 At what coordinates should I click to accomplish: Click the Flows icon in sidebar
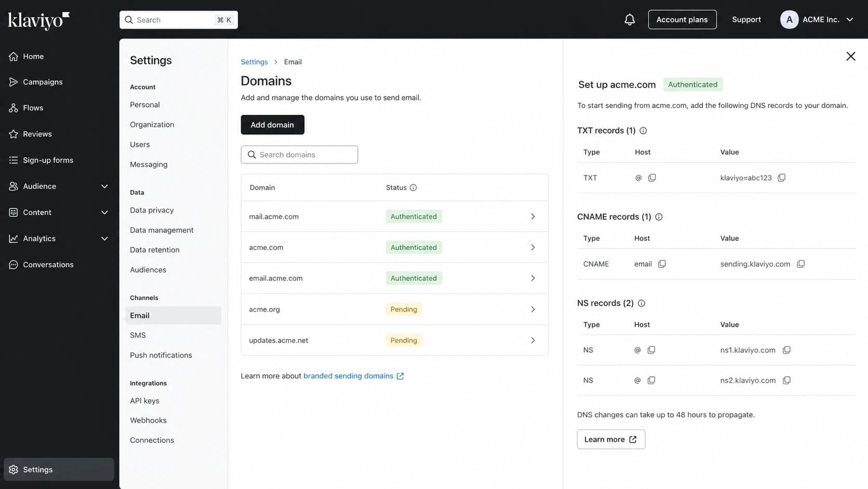[x=13, y=108]
